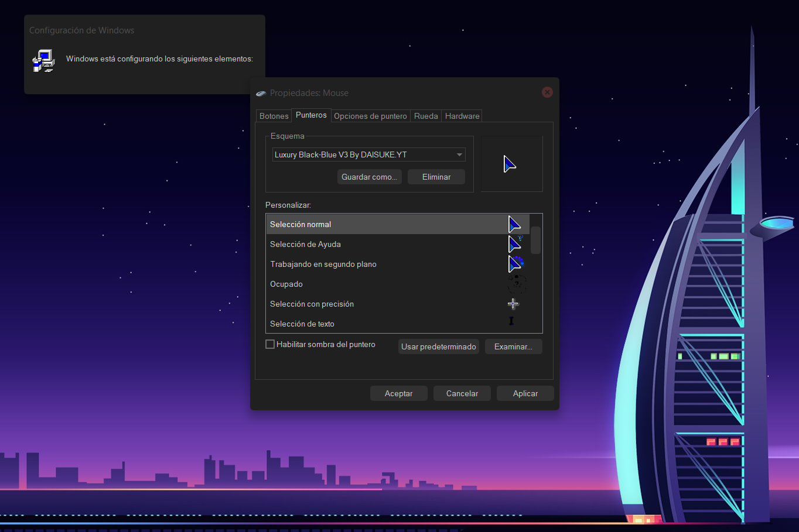Image resolution: width=799 pixels, height=532 pixels.
Task: Click the Windows setup icon in Configuración dialog
Action: pyautogui.click(x=43, y=60)
